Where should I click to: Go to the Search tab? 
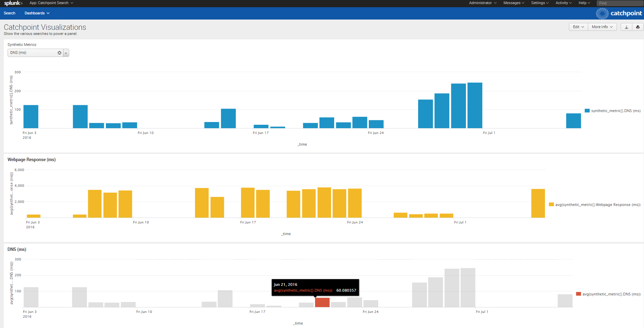[x=10, y=13]
